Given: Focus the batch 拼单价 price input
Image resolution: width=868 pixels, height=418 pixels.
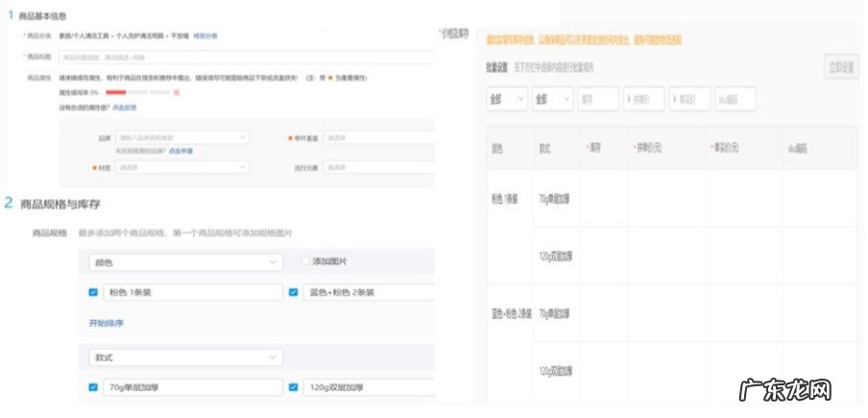Looking at the screenshot, I should click(644, 99).
